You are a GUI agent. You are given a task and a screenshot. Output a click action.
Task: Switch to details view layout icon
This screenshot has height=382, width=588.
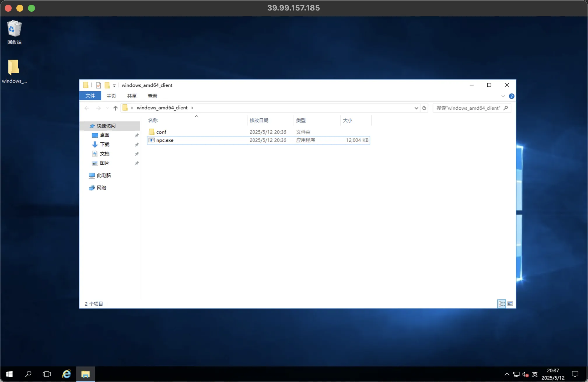(501, 304)
